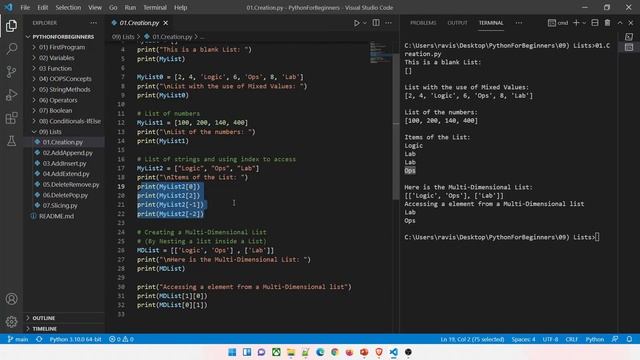Open the Run and Debug view
This screenshot has width=640, height=360.
click(11, 95)
